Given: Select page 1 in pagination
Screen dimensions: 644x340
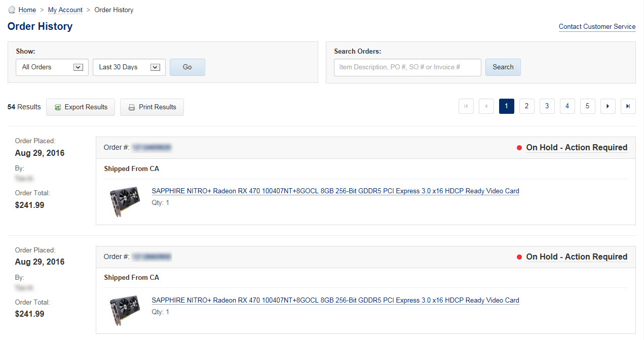Looking at the screenshot, I should [x=507, y=106].
